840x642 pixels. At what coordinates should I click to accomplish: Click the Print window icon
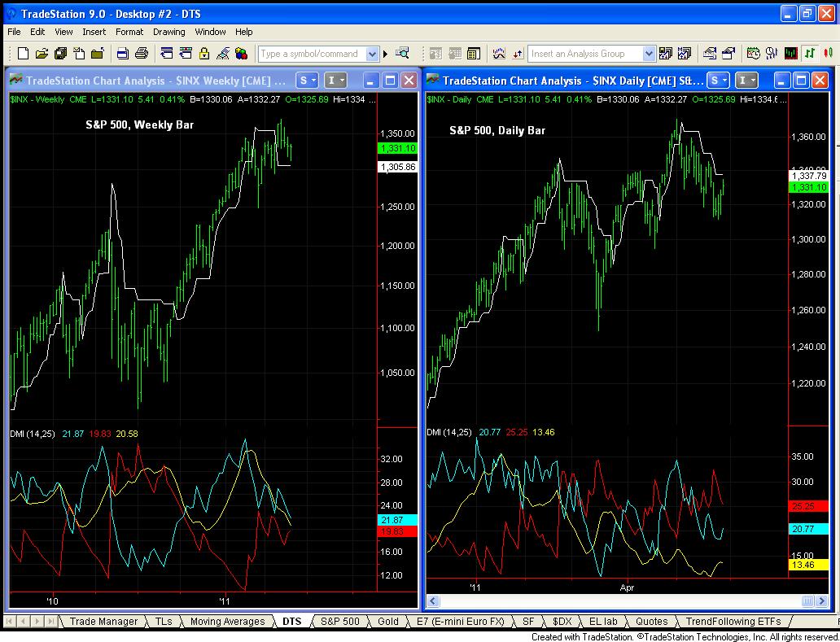point(123,53)
